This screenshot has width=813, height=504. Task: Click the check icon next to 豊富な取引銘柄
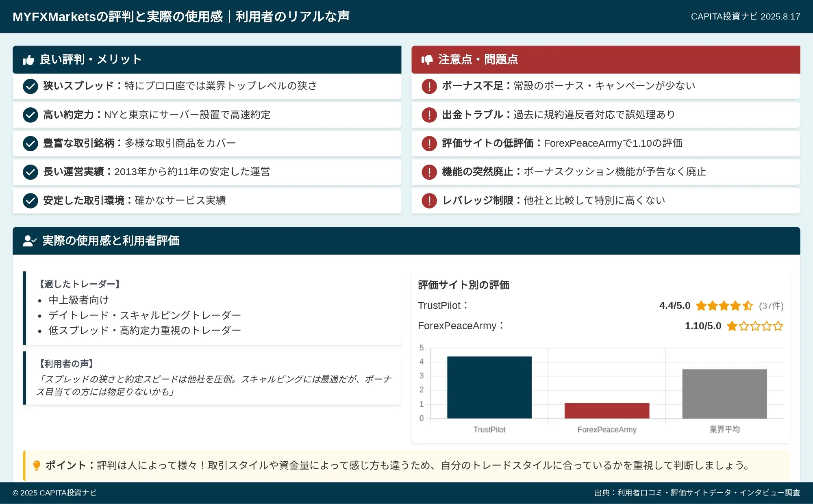click(x=30, y=143)
